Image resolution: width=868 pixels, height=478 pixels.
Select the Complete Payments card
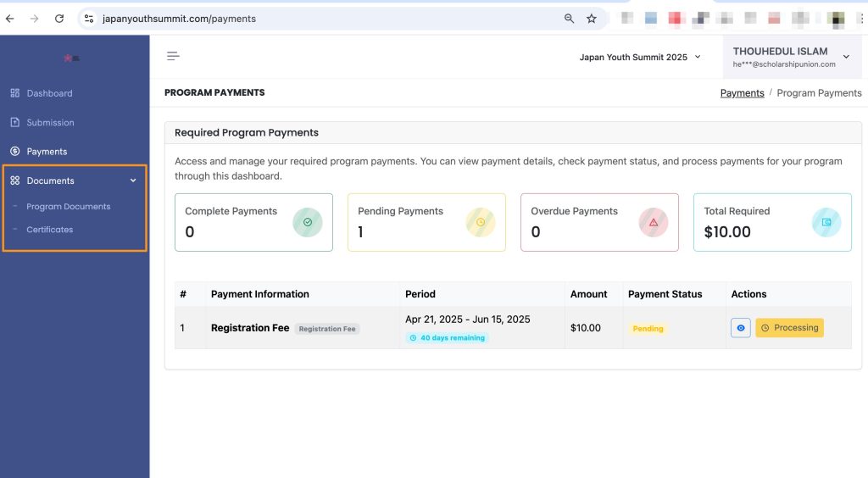click(253, 222)
